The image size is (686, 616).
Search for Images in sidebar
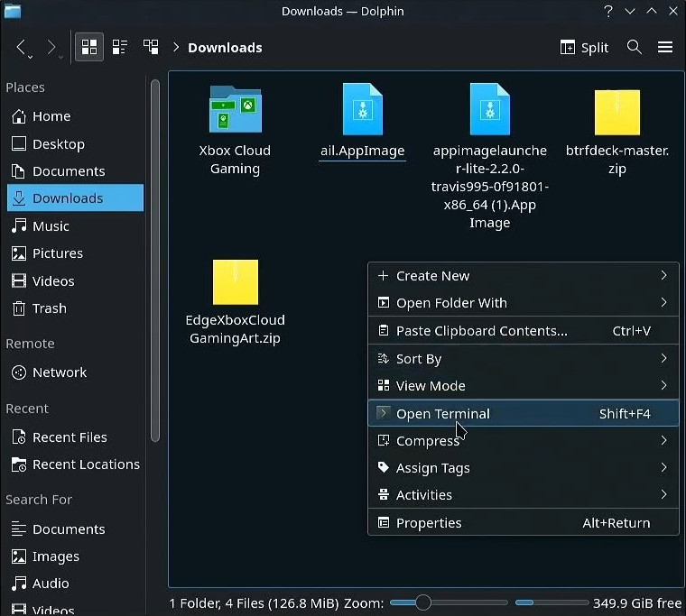[75, 556]
